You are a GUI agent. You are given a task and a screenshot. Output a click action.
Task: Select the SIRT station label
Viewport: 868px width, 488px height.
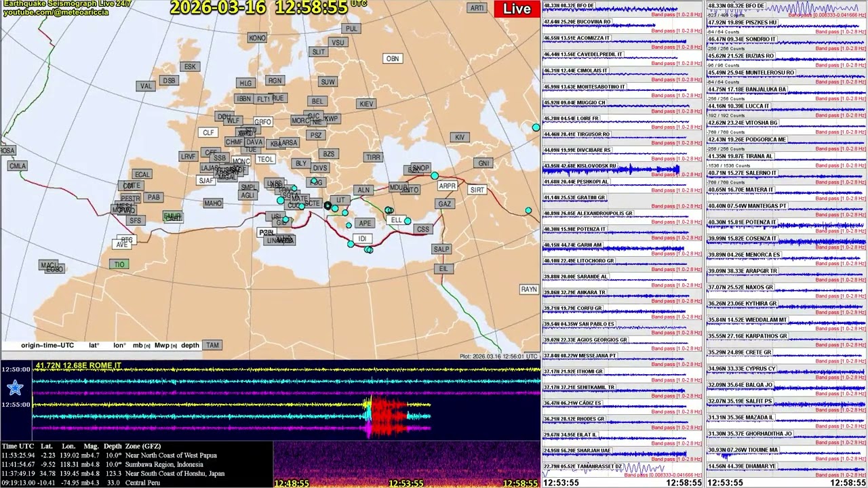[x=477, y=190]
